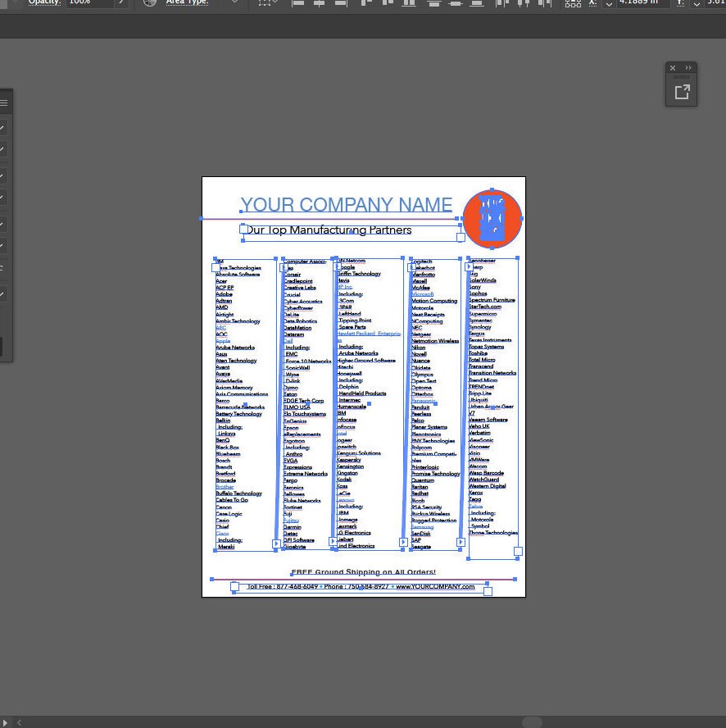Open the Area Type dropdown
This screenshot has height=728, width=726.
point(234,3)
